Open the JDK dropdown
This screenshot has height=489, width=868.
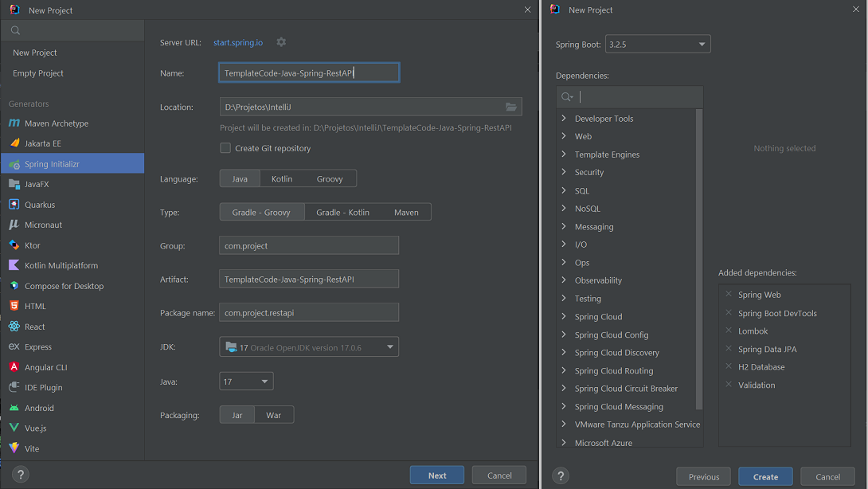[309, 346]
